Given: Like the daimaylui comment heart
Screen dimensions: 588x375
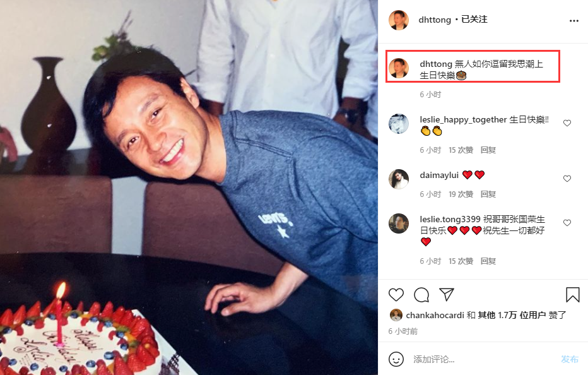Looking at the screenshot, I should [x=567, y=179].
